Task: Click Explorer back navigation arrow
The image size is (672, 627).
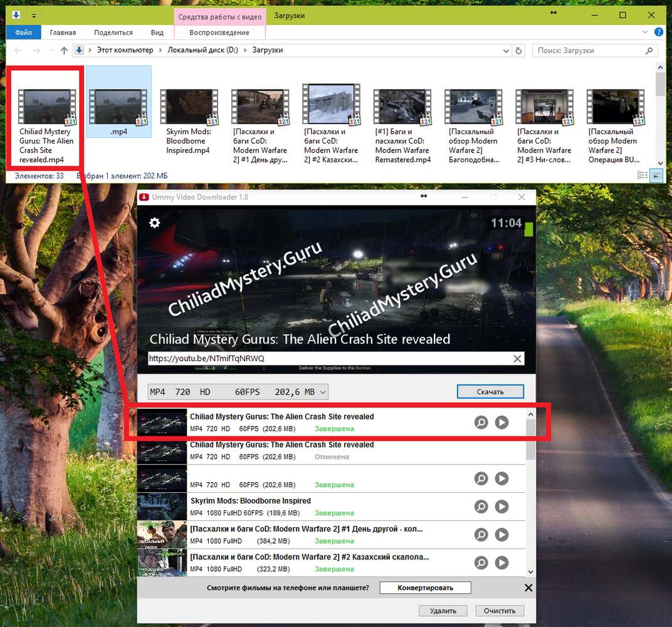Action: click(x=18, y=51)
